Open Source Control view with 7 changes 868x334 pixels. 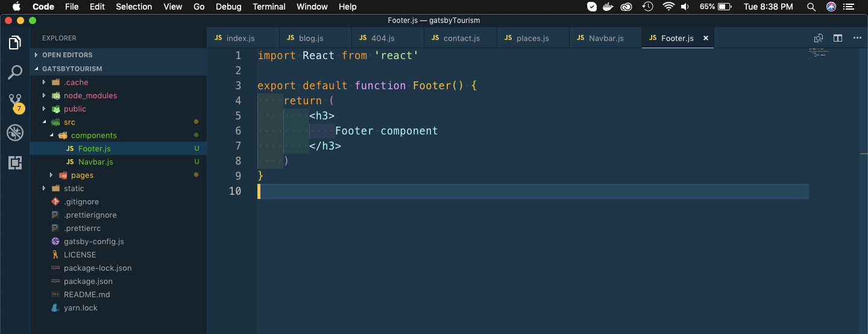pos(15,102)
